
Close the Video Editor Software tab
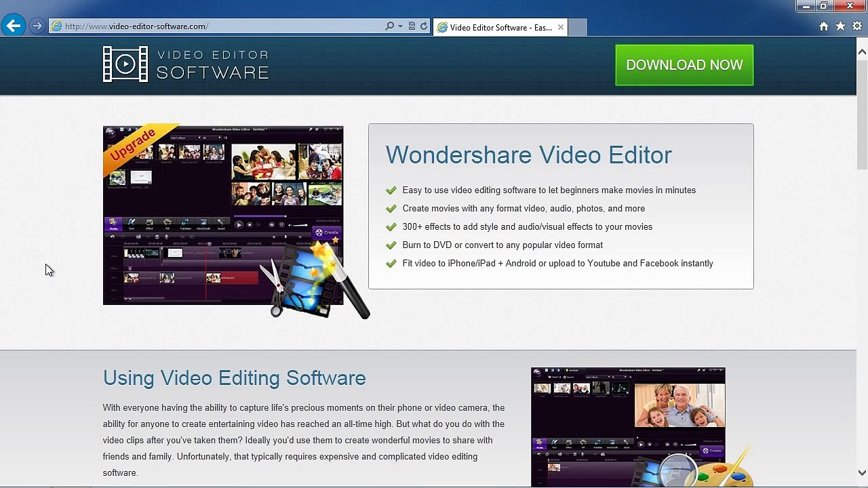[x=561, y=27]
